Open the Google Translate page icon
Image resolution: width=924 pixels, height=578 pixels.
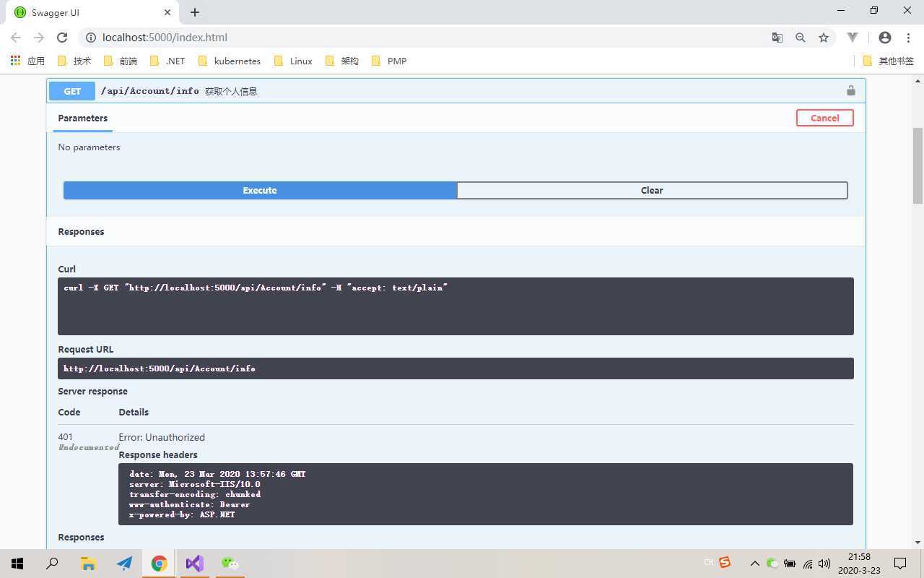[x=777, y=38]
